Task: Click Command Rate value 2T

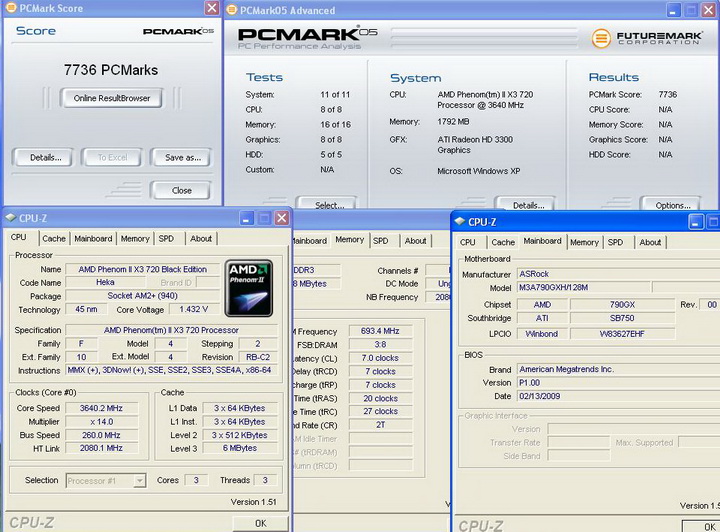Action: [x=380, y=425]
